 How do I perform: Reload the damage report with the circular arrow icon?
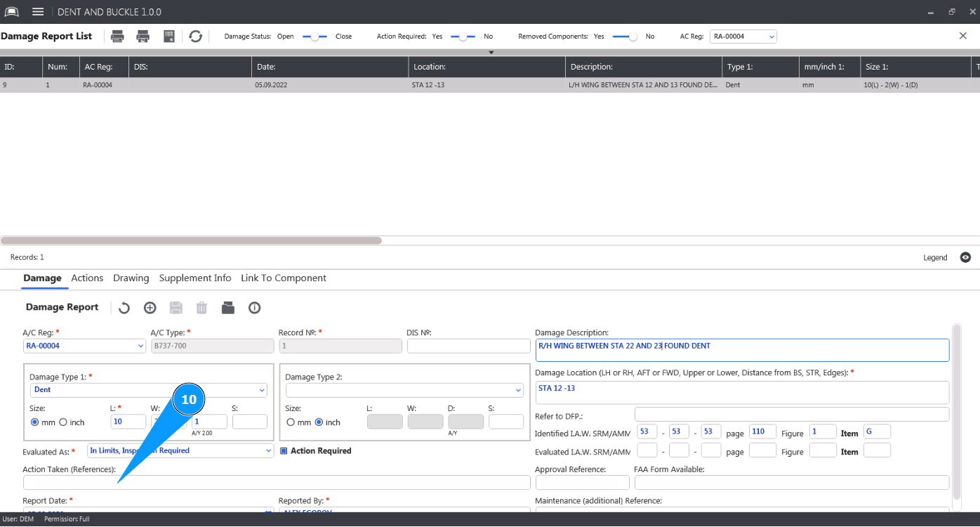coord(124,308)
